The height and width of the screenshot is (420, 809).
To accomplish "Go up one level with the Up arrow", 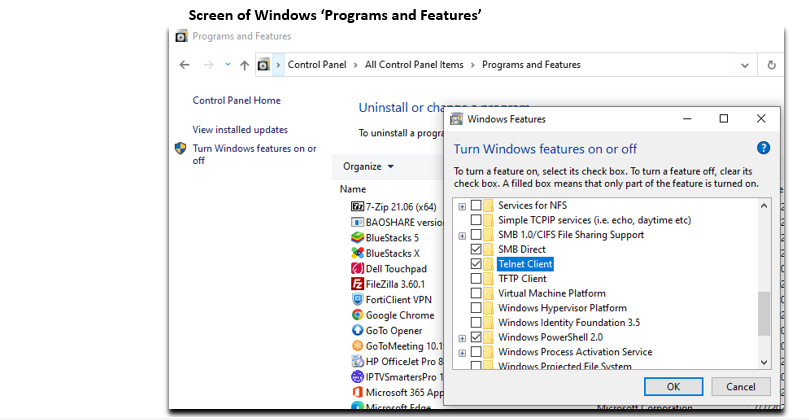I will 245,65.
